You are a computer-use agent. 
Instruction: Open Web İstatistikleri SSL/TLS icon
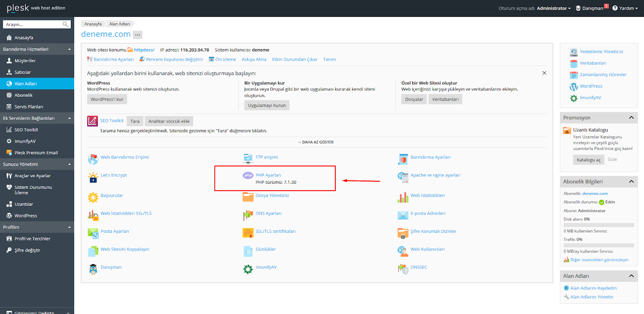click(x=93, y=215)
